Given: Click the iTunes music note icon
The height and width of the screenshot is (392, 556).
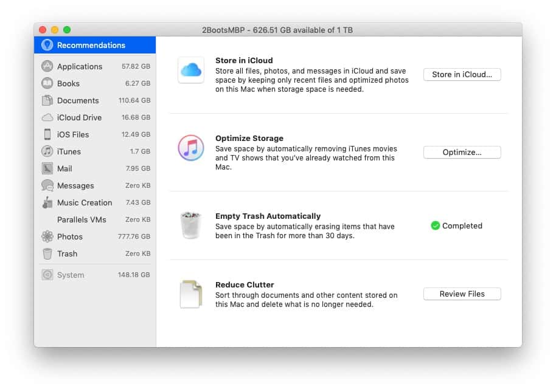Looking at the screenshot, I should [191, 148].
